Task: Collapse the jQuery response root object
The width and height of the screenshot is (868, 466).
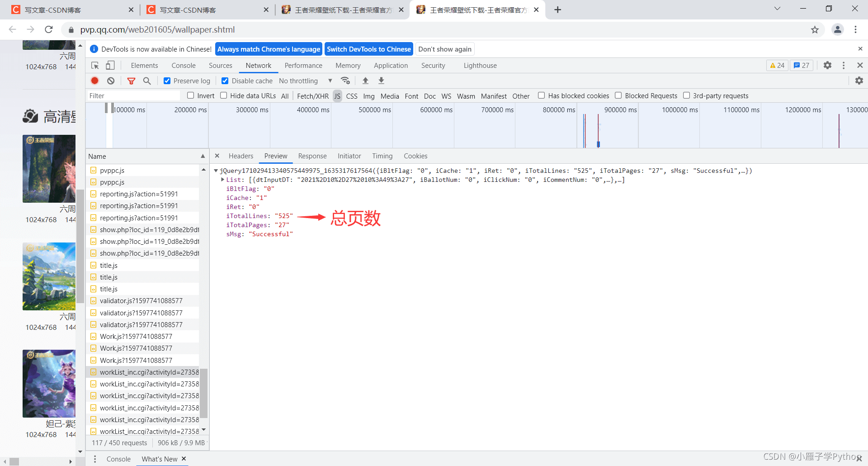Action: (x=216, y=171)
